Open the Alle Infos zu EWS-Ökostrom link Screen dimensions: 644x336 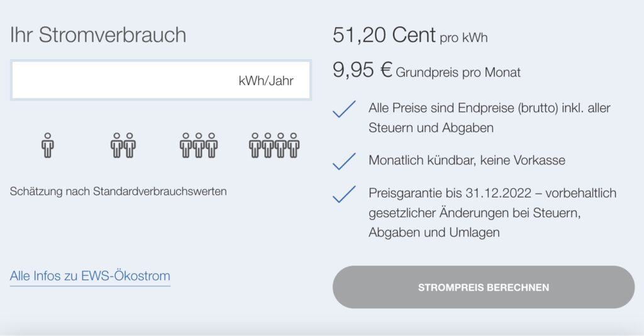[90, 276]
